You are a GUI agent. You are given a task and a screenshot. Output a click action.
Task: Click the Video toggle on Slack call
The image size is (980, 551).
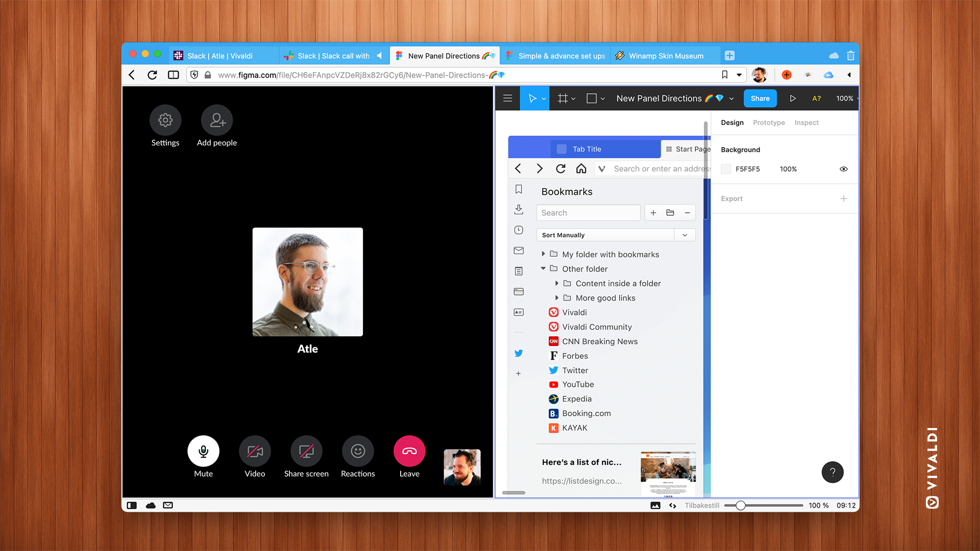click(254, 451)
